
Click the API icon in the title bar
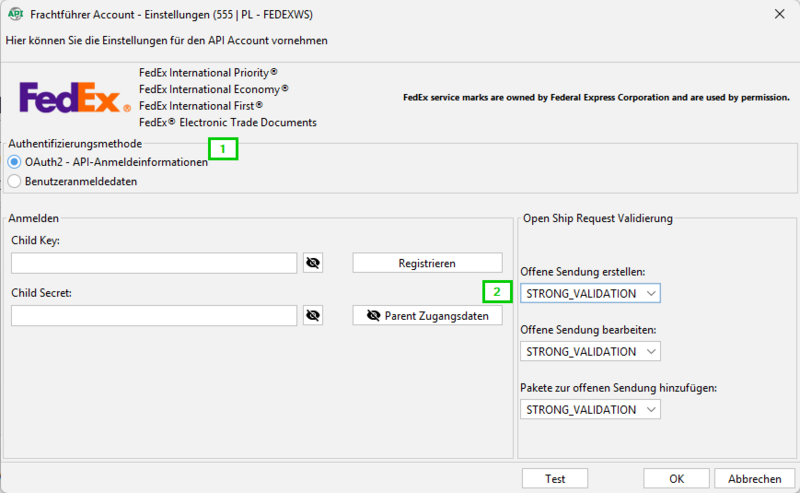coord(15,14)
